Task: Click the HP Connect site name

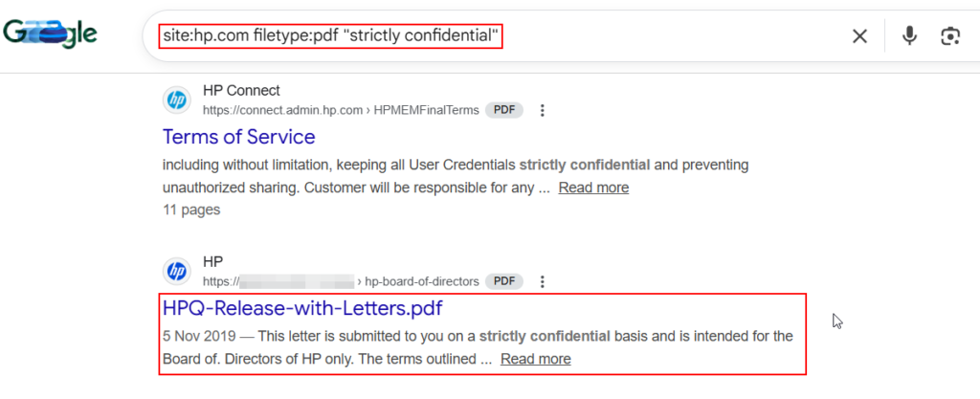Action: [241, 91]
